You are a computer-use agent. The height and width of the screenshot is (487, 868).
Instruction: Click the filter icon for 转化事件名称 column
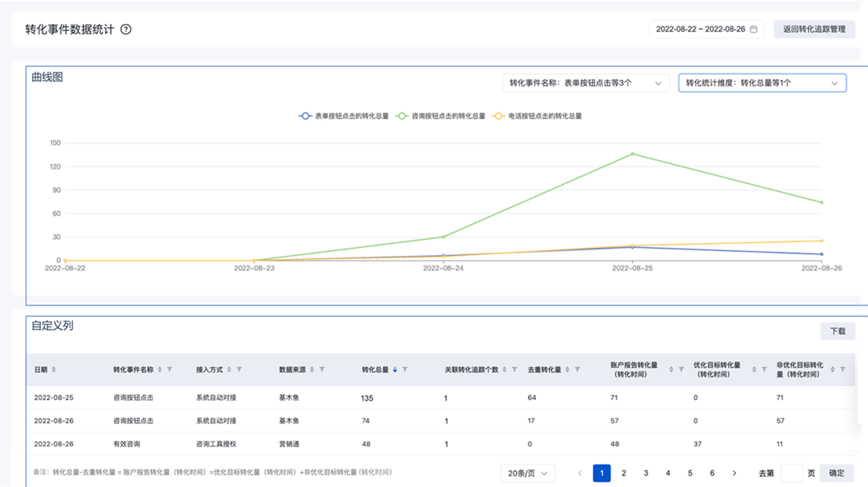pyautogui.click(x=169, y=369)
